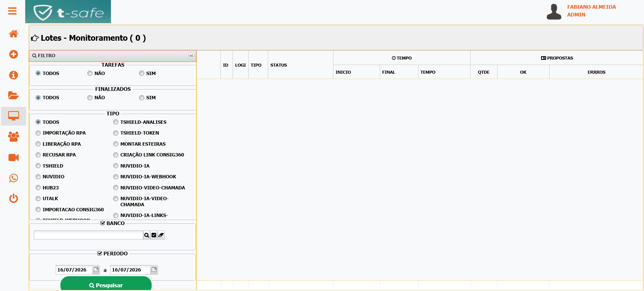Select NÃO radio under TAREFAS

(x=90, y=73)
